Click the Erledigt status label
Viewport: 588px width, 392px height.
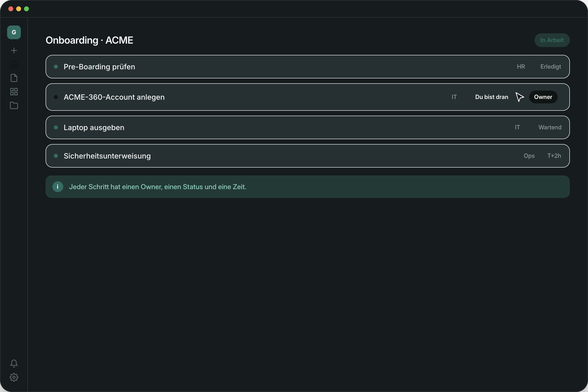point(551,67)
